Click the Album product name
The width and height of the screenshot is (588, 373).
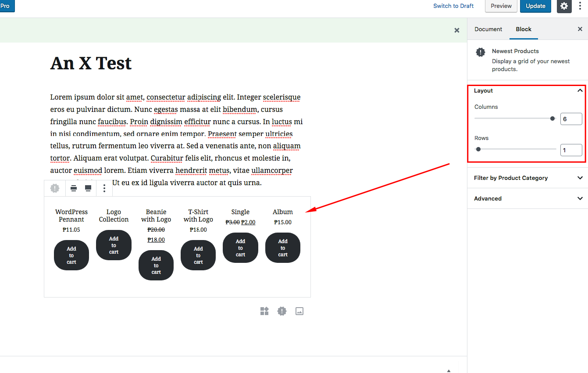pos(283,212)
